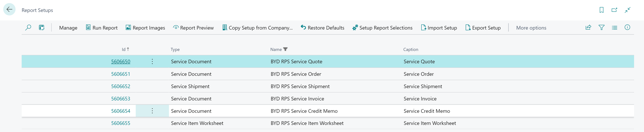The height and width of the screenshot is (132, 644).
Task: Toggle the list view layout icon
Action: point(615,28)
